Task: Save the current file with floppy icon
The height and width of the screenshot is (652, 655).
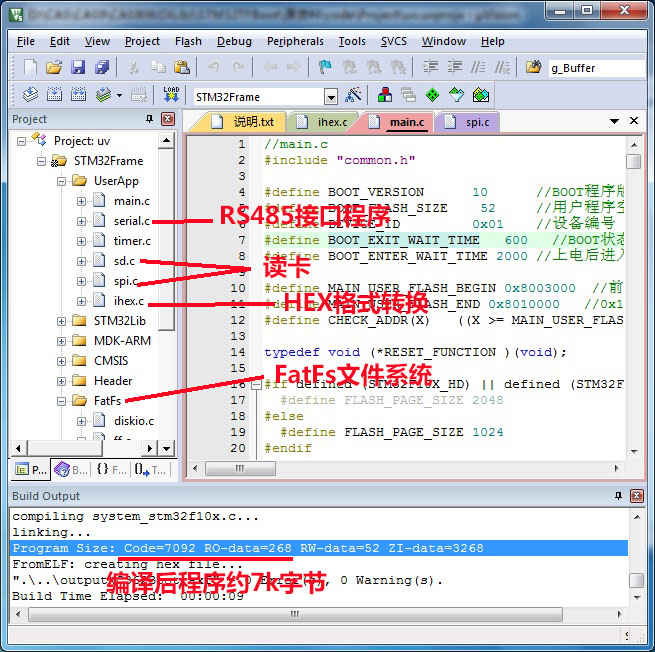Action: pos(78,67)
